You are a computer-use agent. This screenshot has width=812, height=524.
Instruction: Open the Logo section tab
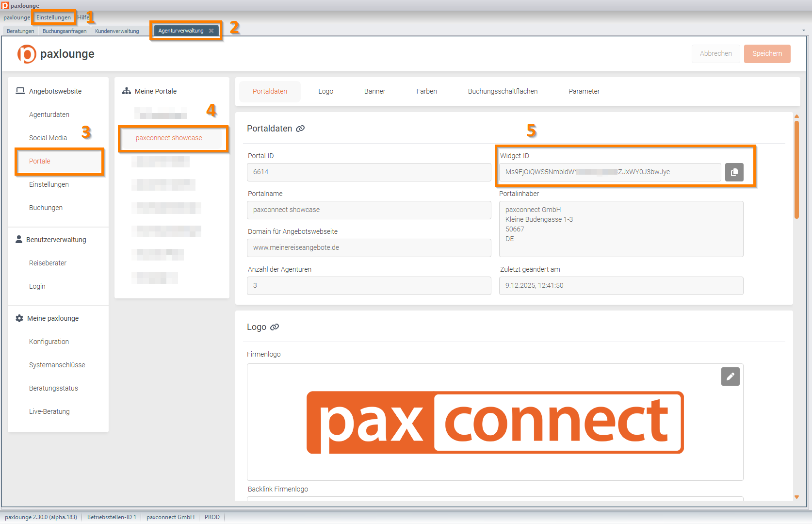pyautogui.click(x=325, y=91)
